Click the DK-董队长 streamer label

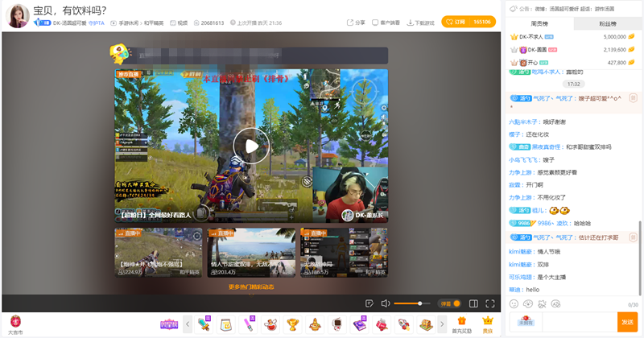point(364,215)
